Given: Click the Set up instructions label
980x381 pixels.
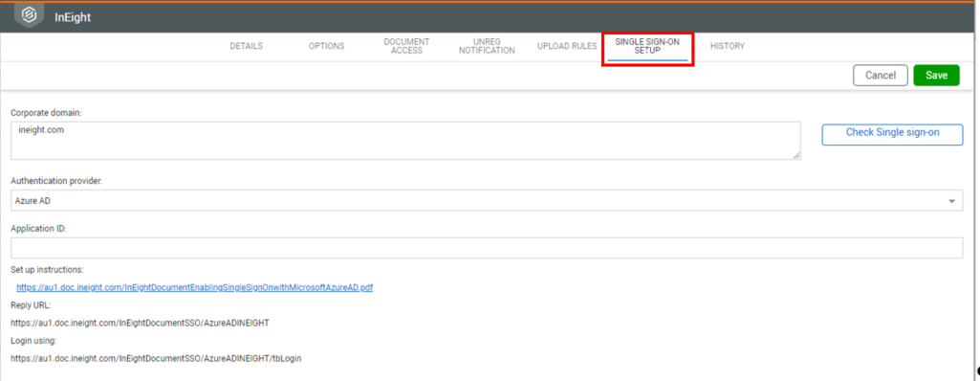Looking at the screenshot, I should [47, 270].
